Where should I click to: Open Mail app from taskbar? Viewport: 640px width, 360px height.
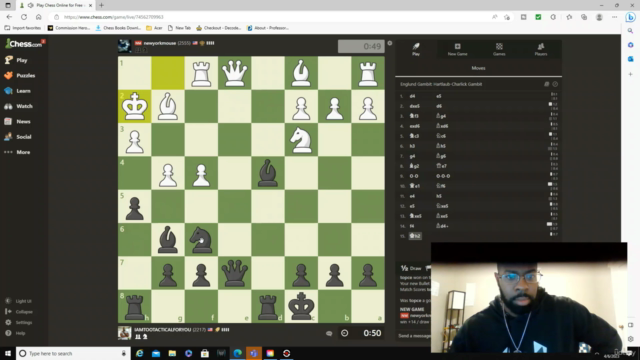coord(156,353)
